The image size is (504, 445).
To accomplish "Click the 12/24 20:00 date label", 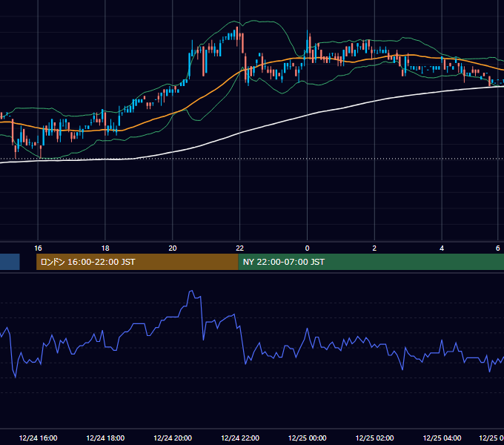I will 173,438.
